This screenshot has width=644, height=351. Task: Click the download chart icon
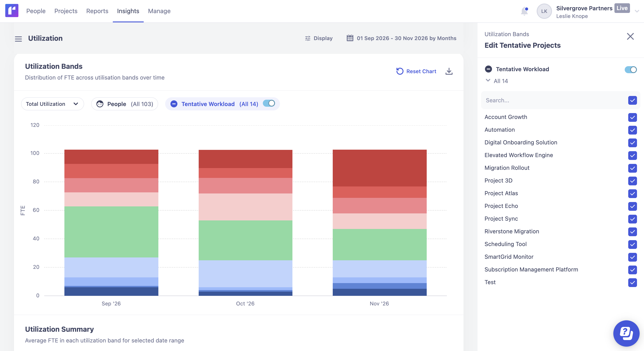point(449,71)
